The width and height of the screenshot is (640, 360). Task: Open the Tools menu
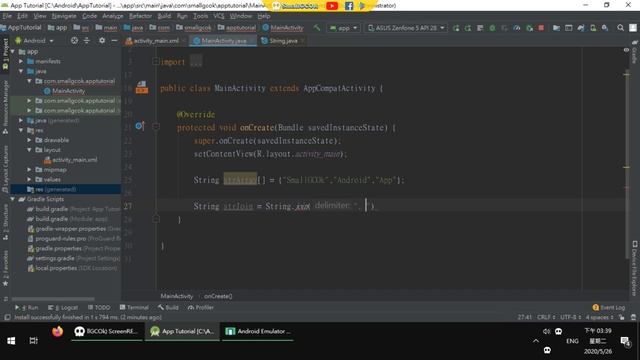click(x=200, y=16)
